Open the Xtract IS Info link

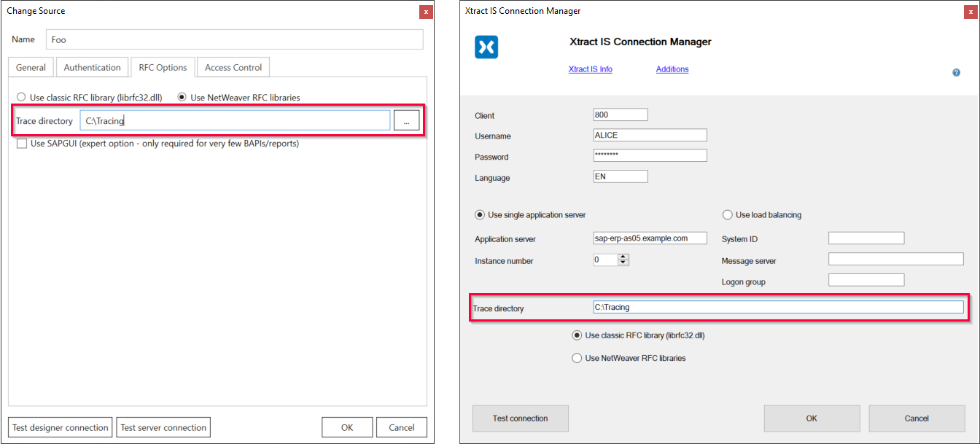590,69
